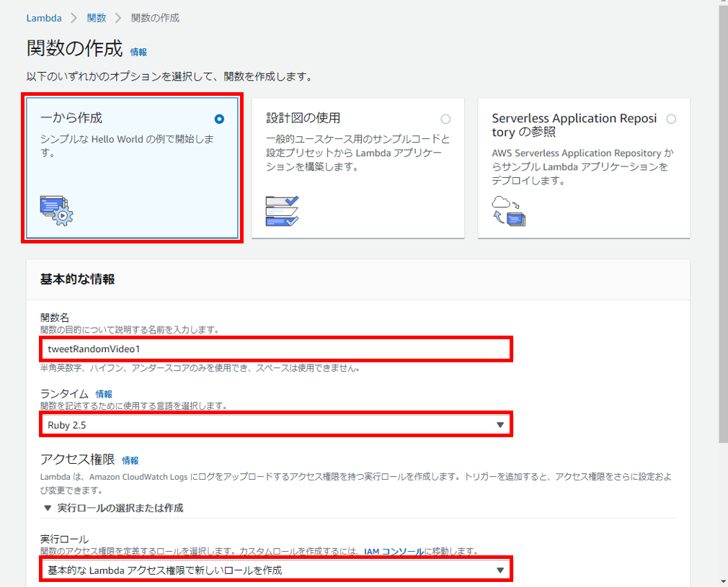Open the ランタイム Ruby 2.5 dropdown
Viewport: 728px width, 587px height.
click(x=277, y=425)
